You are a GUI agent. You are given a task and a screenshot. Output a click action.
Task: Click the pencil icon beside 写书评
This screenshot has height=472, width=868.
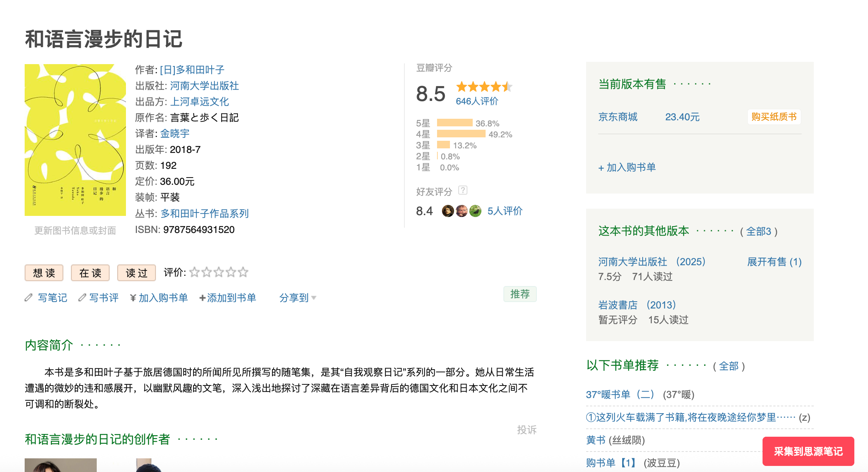82,298
